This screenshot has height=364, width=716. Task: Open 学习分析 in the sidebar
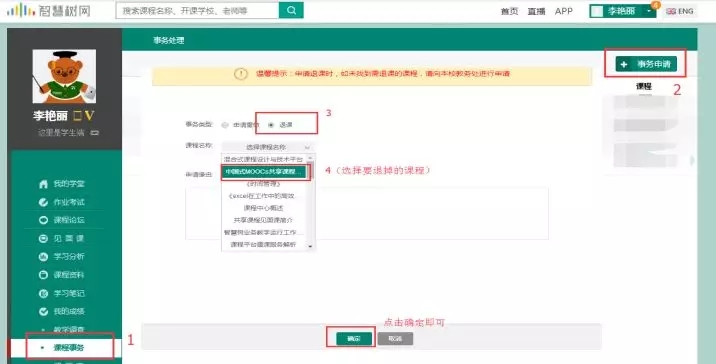[69, 257]
